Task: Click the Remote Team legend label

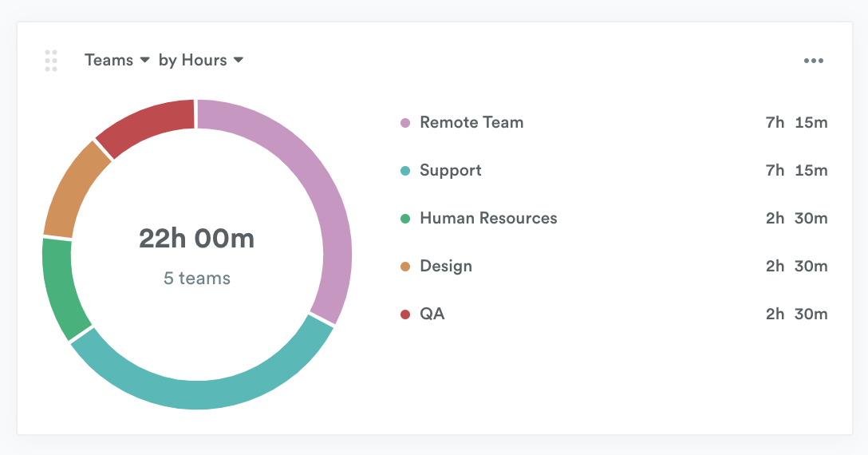Action: (471, 123)
